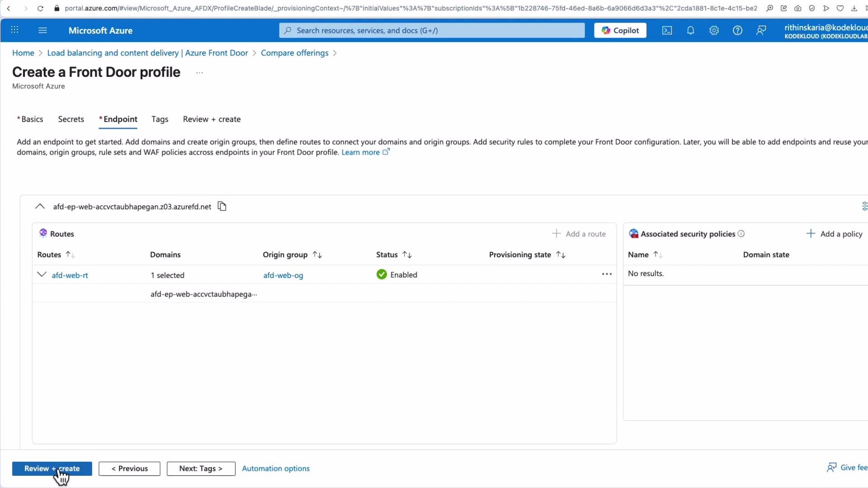Sort by Provisioning state column
This screenshot has height=488, width=868.
click(561, 255)
